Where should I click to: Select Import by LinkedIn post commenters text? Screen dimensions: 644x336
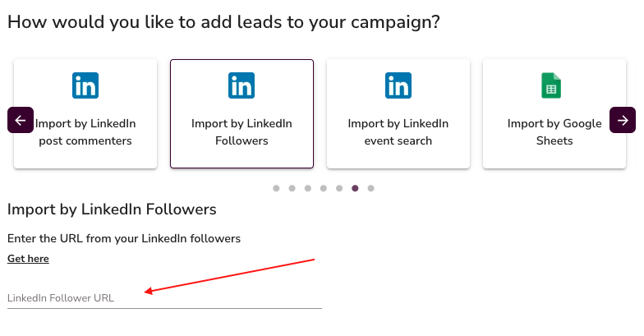(86, 132)
